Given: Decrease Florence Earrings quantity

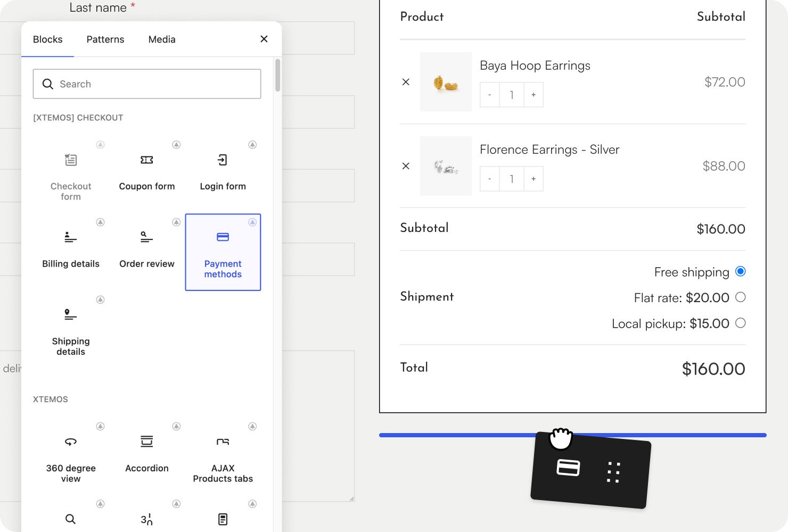Looking at the screenshot, I should pyautogui.click(x=490, y=179).
